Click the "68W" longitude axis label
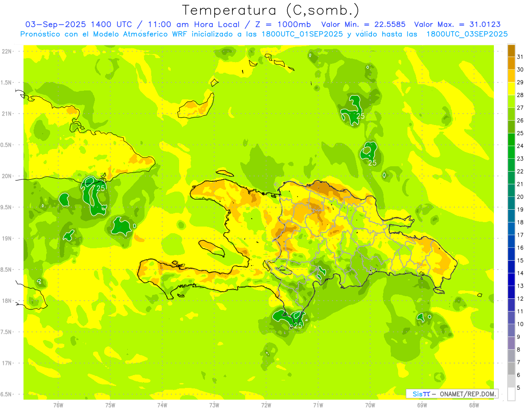The width and height of the screenshot is (532, 411). pyautogui.click(x=474, y=405)
